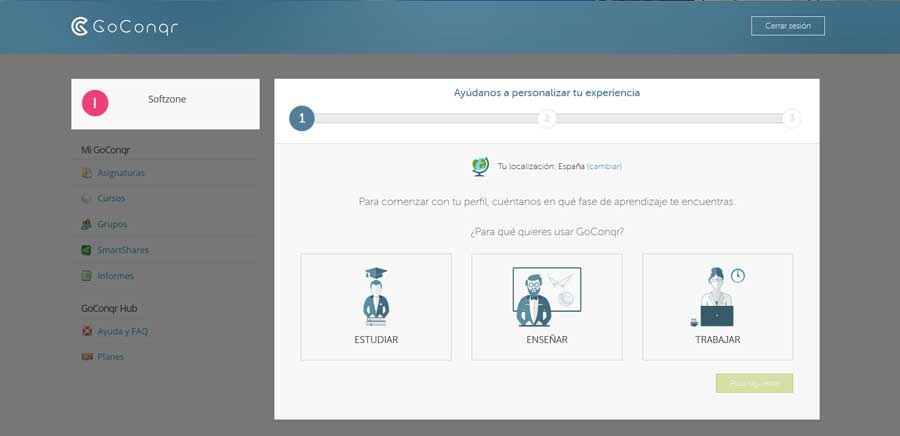Click the Planes sidebar icon
Image resolution: width=900 pixels, height=436 pixels.
[87, 357]
